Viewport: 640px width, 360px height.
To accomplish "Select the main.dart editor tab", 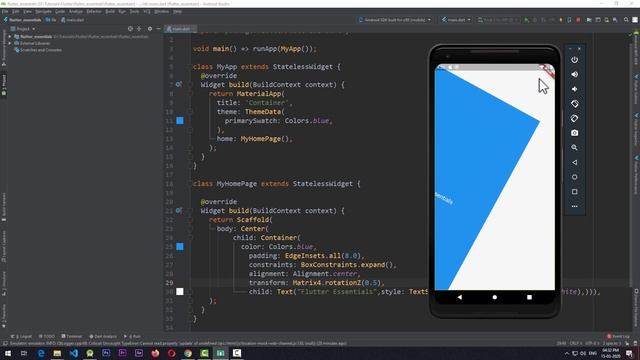I will (x=180, y=29).
